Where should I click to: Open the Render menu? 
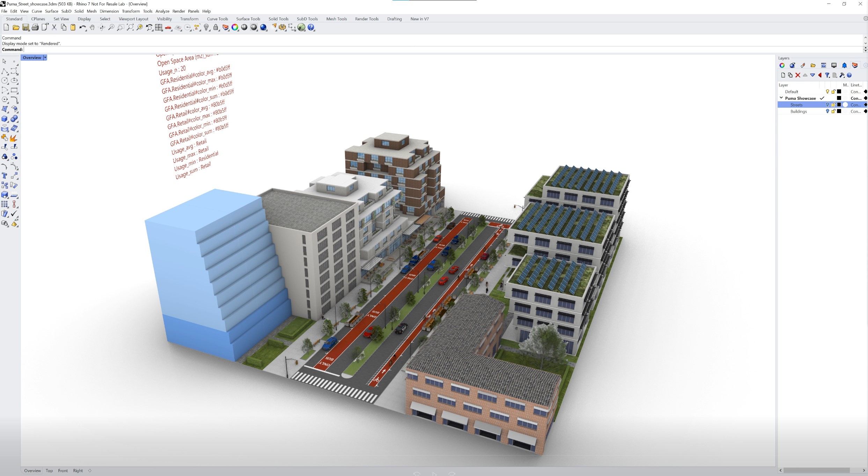tap(178, 11)
